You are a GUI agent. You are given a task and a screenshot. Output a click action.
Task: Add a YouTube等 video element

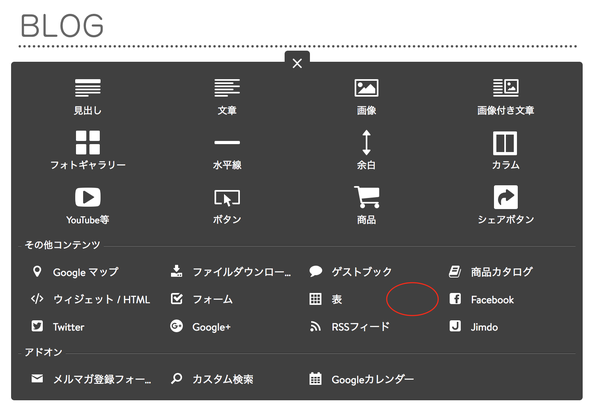coord(88,206)
